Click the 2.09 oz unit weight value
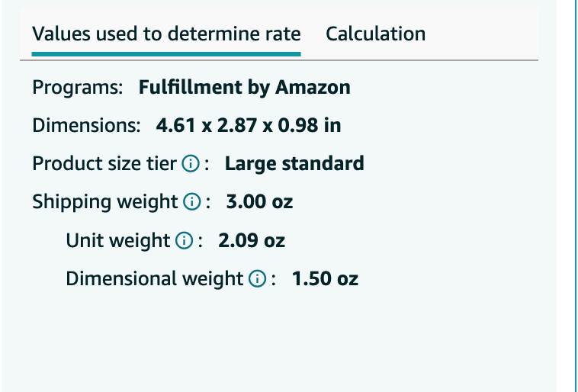578x392 pixels. (x=252, y=240)
